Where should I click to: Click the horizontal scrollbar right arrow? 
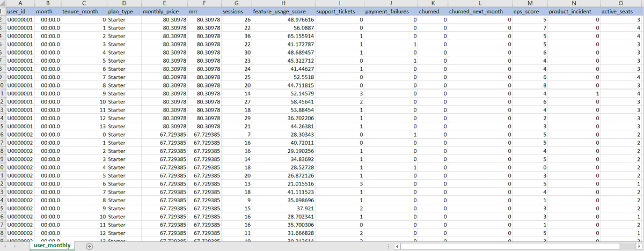[x=639, y=246]
